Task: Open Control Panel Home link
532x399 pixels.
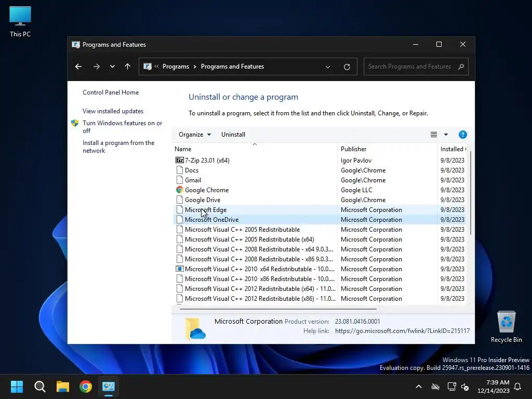Action: 111,92
